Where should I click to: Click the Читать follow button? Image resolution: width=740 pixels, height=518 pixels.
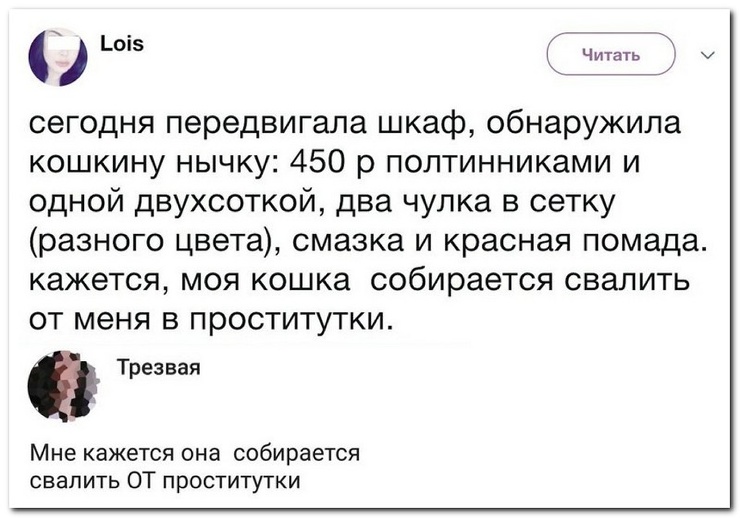coord(611,54)
